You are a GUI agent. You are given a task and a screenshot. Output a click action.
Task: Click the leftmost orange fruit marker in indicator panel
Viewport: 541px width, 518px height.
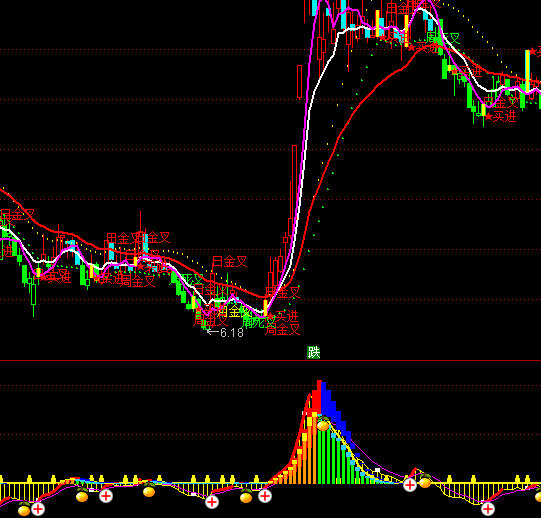[x=24, y=509]
